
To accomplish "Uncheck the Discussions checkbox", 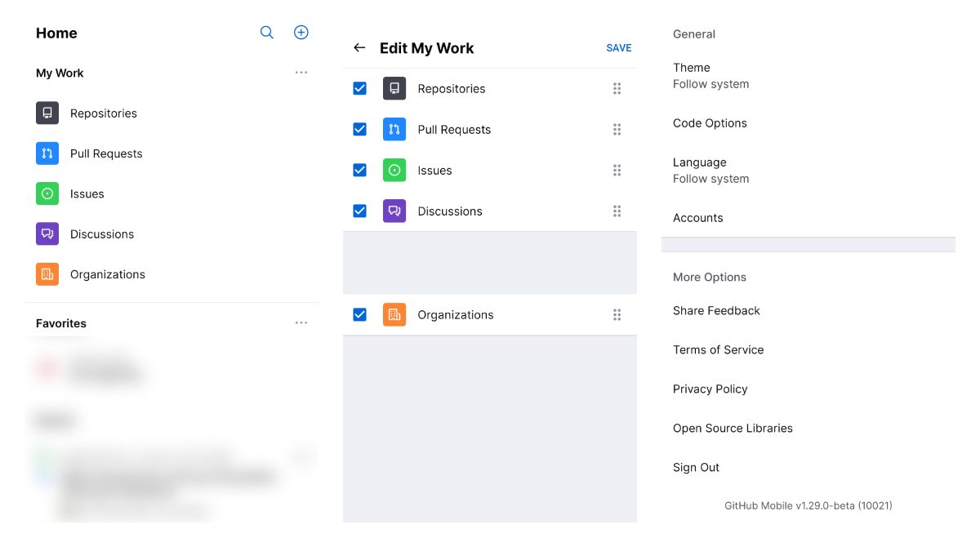I will (359, 211).
